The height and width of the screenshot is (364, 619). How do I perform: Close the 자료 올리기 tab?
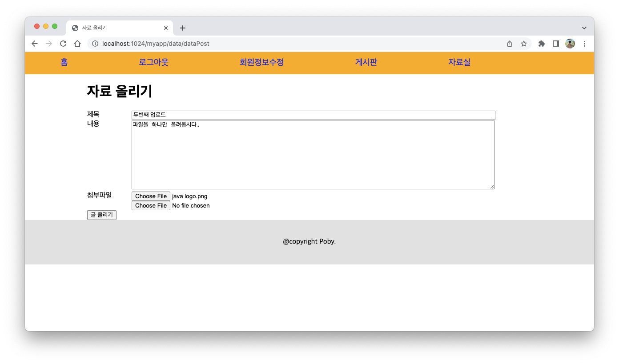[x=166, y=28]
